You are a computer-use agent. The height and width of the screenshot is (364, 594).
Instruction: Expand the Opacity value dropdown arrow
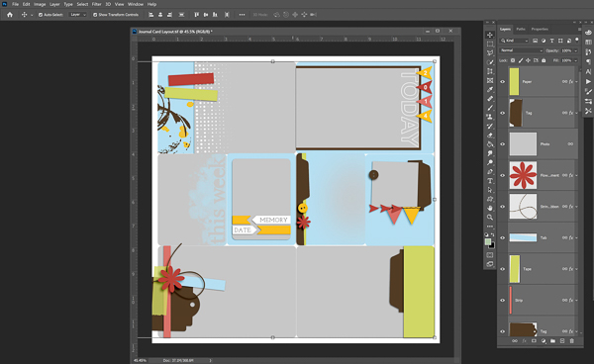(576, 50)
